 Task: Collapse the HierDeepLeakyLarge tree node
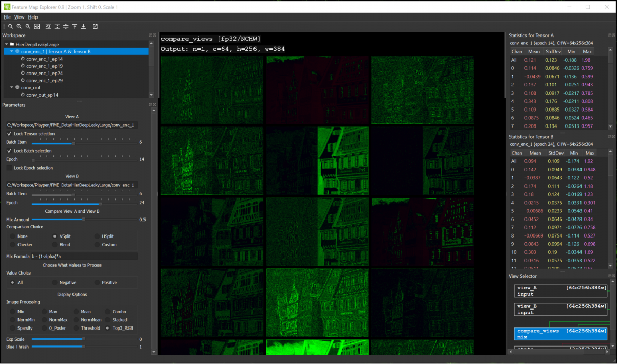(x=6, y=45)
